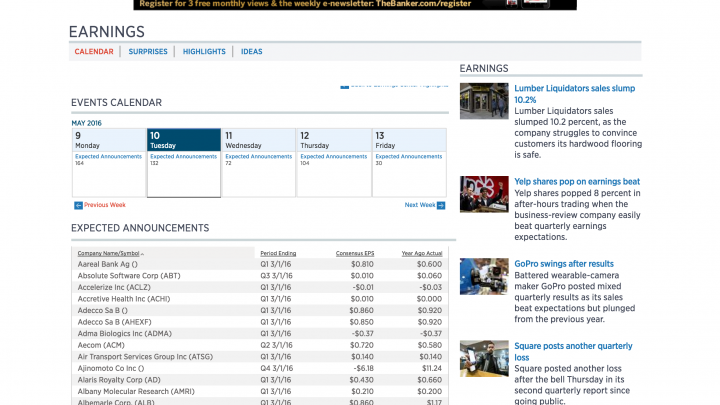Open the Next Week link
Screen dimensions: 720x405
(x=420, y=205)
